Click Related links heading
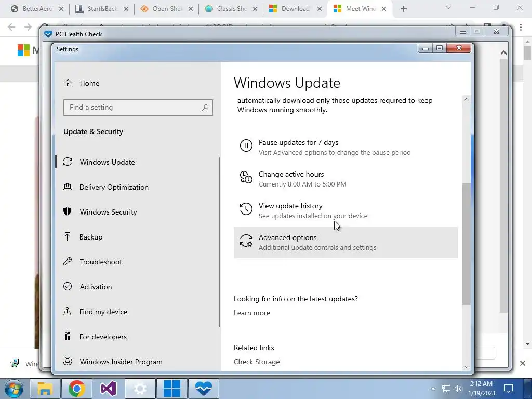The height and width of the screenshot is (399, 532). [254, 348]
